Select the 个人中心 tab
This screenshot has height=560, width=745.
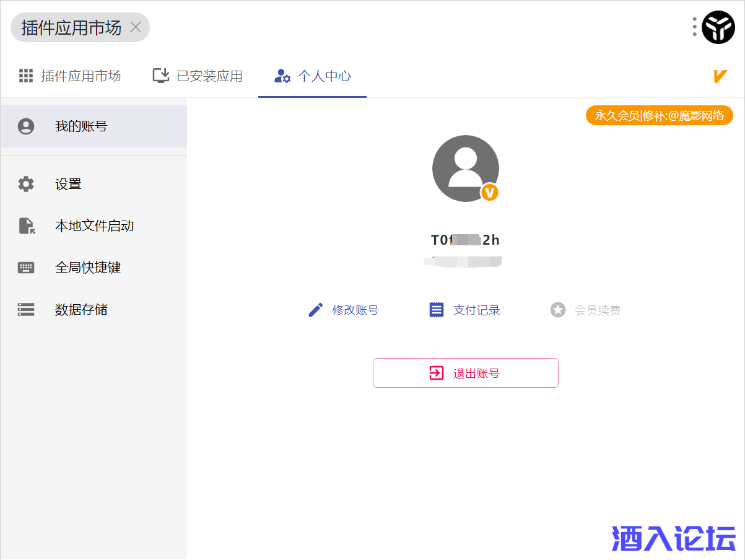(x=313, y=76)
